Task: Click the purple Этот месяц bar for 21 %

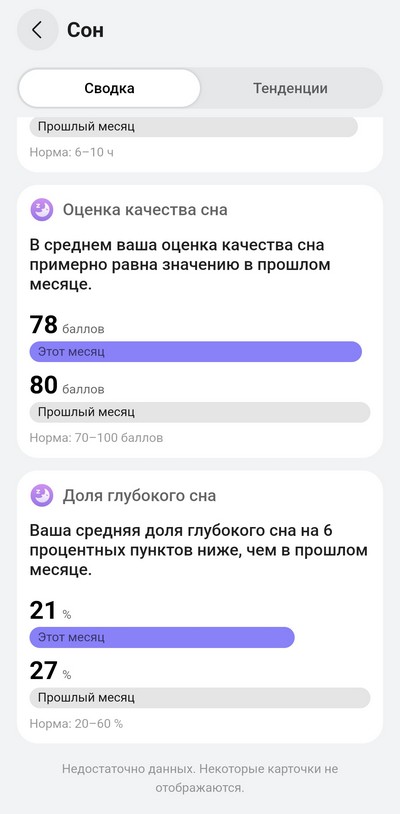Action: [x=162, y=637]
